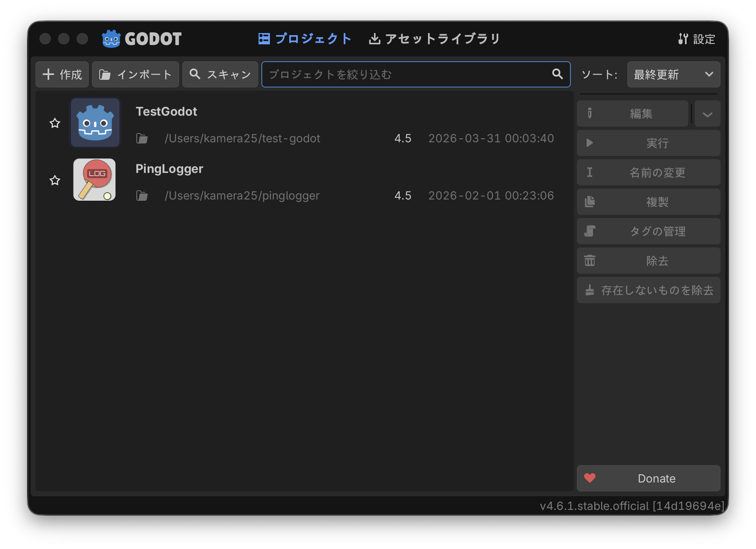Image resolution: width=756 pixels, height=549 pixels.
Task: Switch to the アセットライブラリ tab
Action: click(x=434, y=39)
